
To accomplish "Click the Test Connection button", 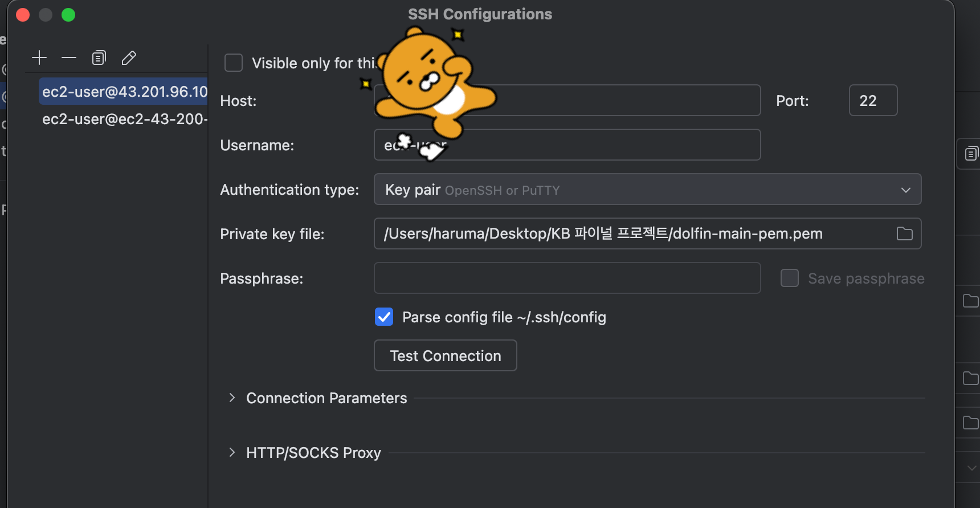I will [x=446, y=355].
